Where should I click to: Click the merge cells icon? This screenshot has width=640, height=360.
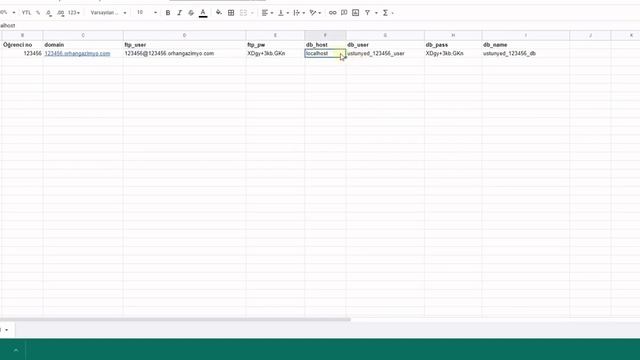pyautogui.click(x=243, y=13)
